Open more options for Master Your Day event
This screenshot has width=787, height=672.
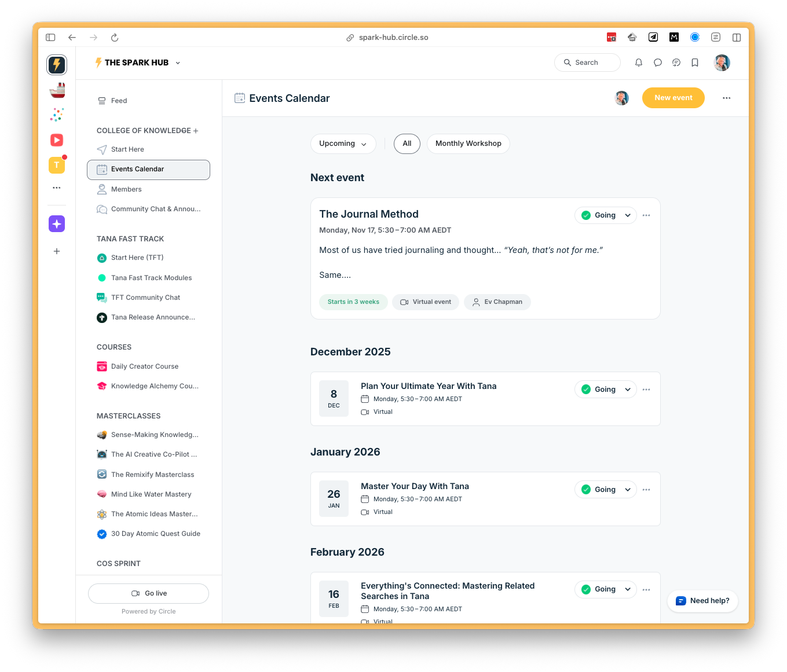646,490
